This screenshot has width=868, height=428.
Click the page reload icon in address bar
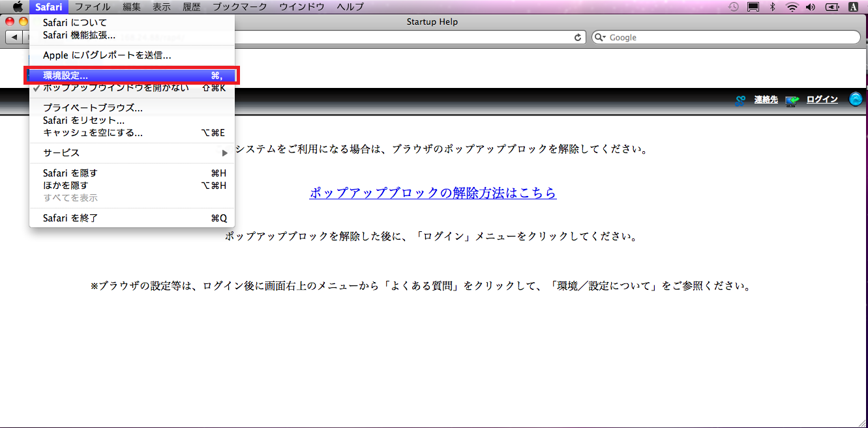tap(578, 38)
